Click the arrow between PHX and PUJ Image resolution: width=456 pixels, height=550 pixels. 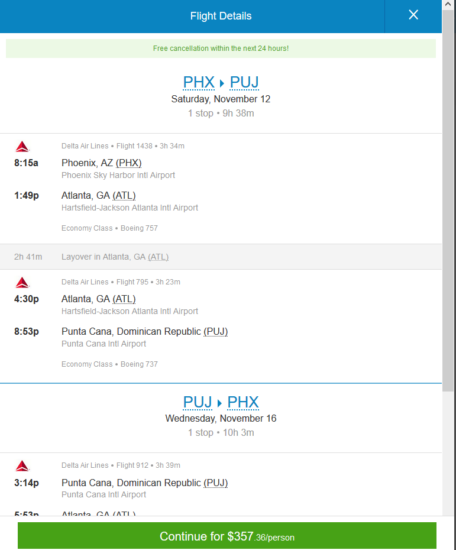coord(222,83)
